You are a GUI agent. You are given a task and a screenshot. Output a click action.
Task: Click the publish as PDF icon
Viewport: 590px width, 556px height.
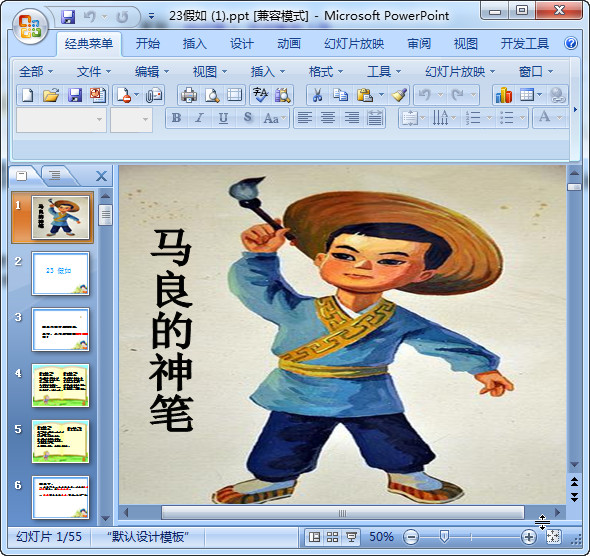[x=98, y=95]
